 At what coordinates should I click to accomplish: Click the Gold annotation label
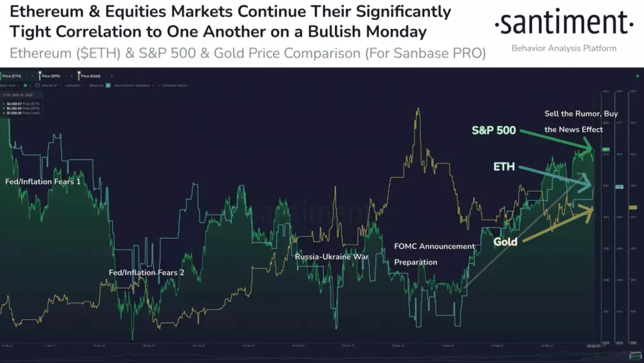[x=506, y=242]
